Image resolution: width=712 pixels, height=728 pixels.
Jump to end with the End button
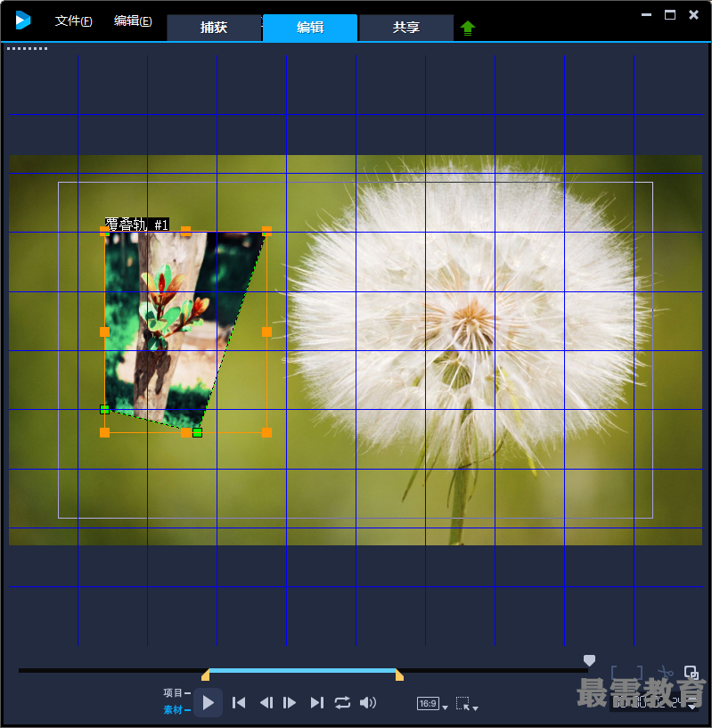316,702
